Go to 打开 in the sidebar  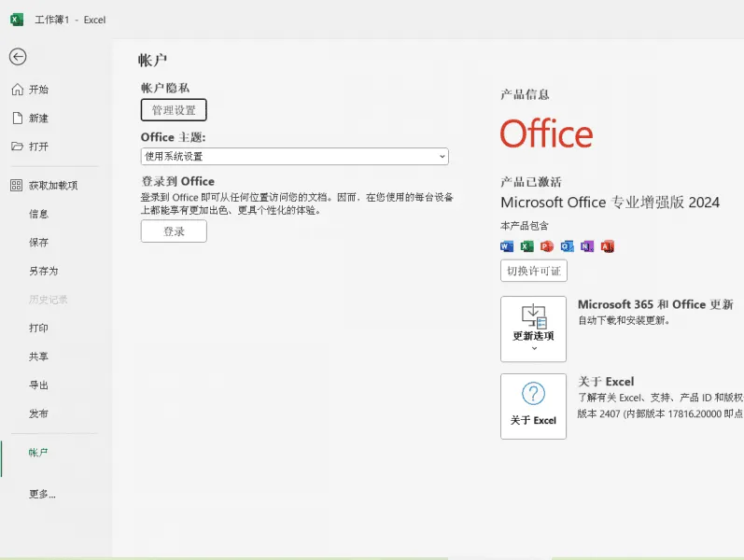point(38,147)
